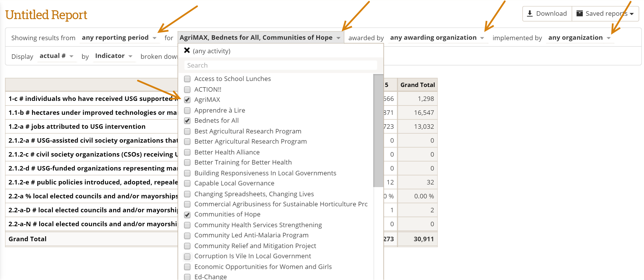Click the X icon beside any activity
Image resolution: width=644 pixels, height=280 pixels.
tap(187, 51)
